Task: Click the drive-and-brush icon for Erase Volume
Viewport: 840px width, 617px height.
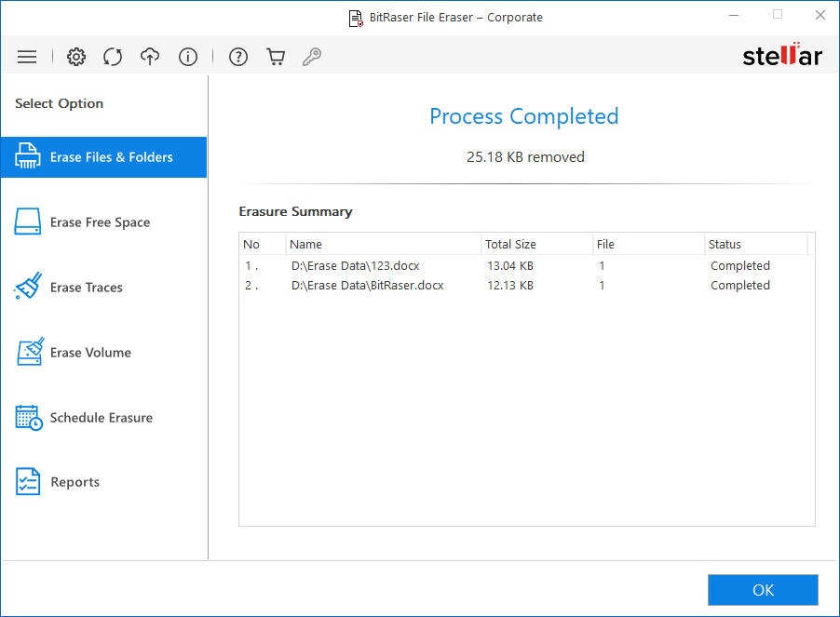Action: [x=30, y=352]
